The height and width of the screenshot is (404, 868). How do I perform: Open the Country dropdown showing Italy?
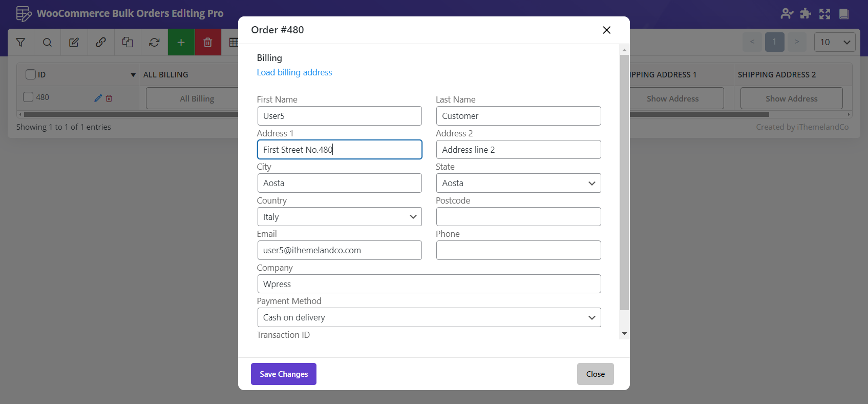339,217
